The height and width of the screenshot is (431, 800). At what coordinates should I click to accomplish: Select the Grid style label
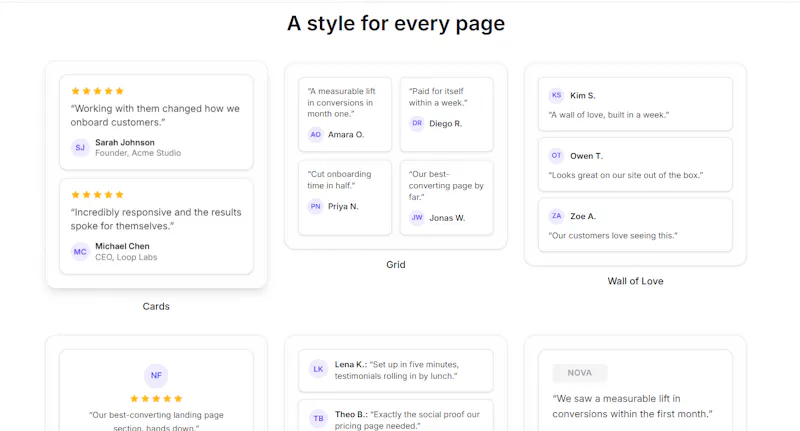(396, 265)
